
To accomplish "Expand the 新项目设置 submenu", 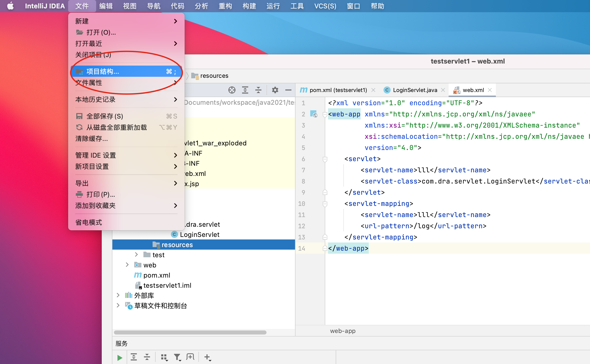I will pos(126,166).
